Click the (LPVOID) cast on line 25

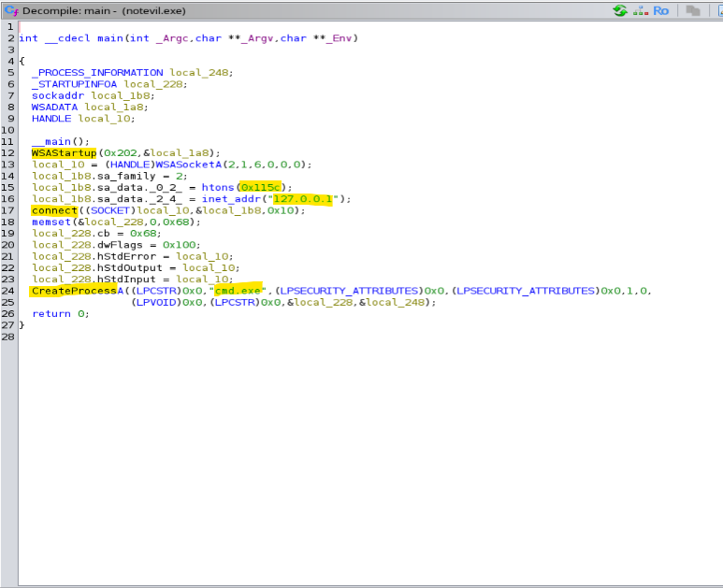(156, 302)
